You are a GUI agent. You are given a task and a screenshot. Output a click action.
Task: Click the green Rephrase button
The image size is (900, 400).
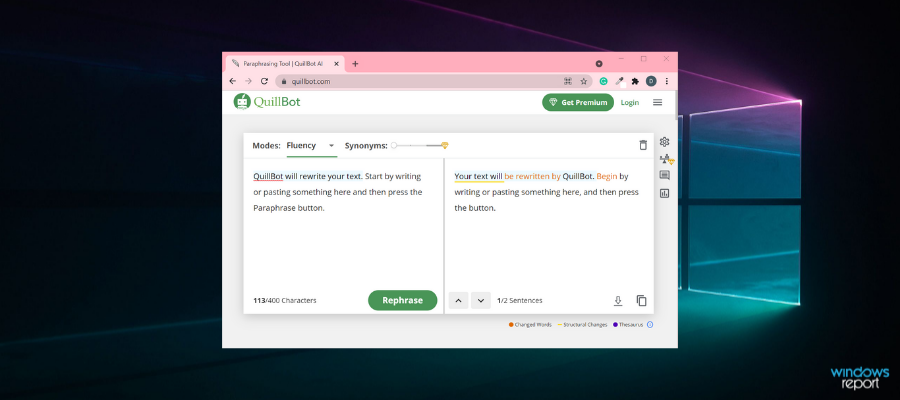pos(402,300)
